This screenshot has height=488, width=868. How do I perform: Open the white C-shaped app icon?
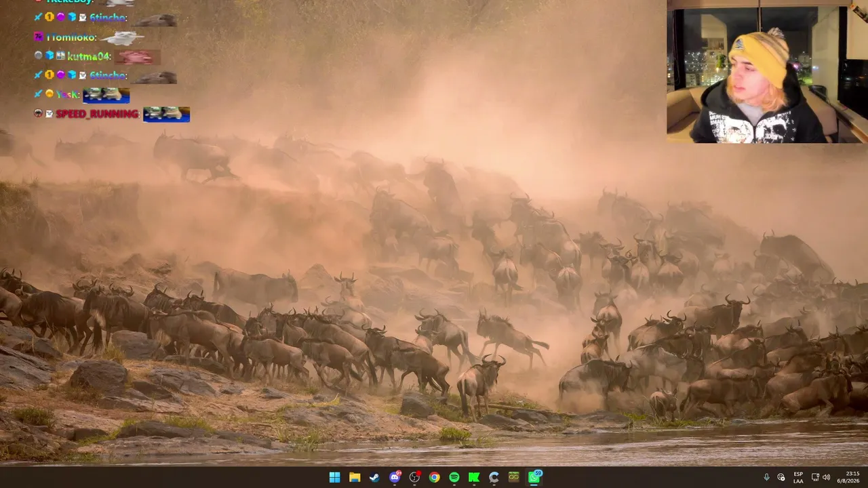coord(494,477)
